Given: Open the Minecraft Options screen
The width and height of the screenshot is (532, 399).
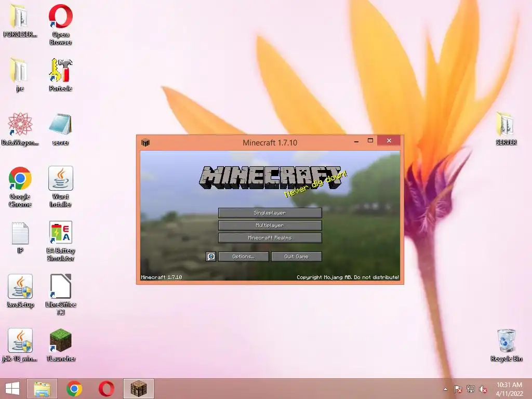Looking at the screenshot, I should tap(243, 257).
